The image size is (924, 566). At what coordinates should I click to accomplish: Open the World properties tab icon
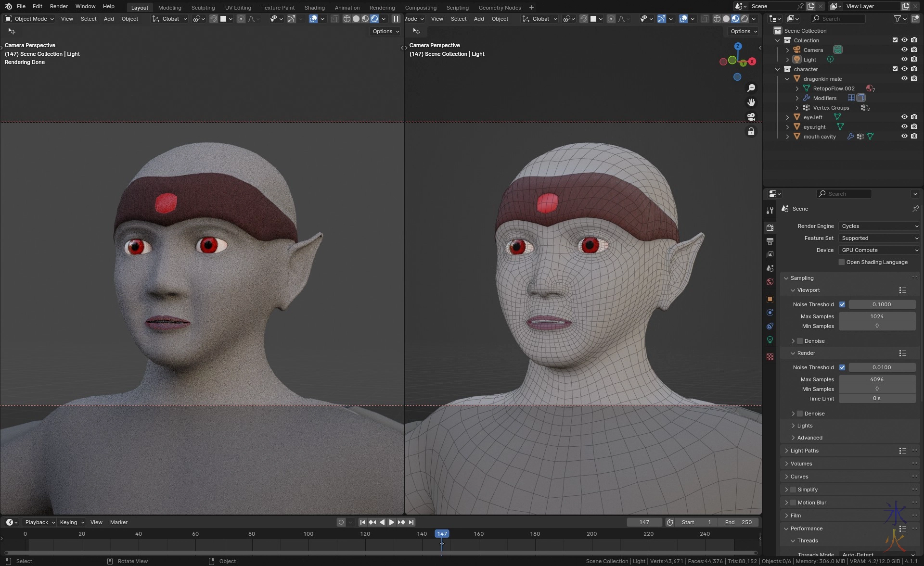[770, 282]
